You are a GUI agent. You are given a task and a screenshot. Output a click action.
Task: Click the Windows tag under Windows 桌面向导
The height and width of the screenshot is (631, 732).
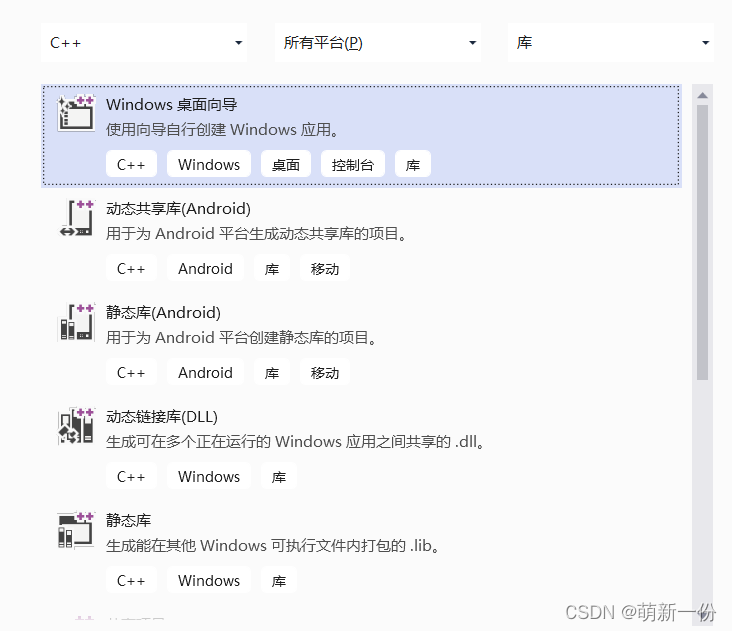coord(209,164)
